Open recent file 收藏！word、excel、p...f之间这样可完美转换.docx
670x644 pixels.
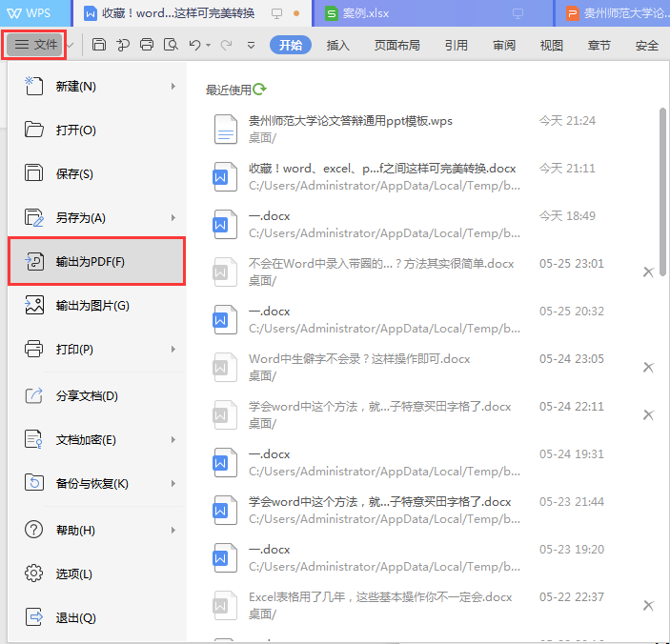tap(432, 177)
